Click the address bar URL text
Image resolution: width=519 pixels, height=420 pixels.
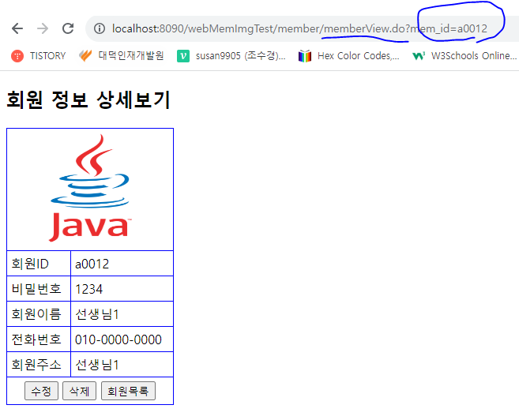click(299, 28)
